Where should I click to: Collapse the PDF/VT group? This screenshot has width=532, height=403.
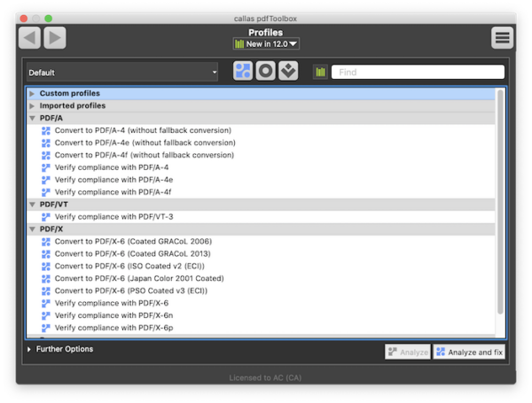point(32,205)
